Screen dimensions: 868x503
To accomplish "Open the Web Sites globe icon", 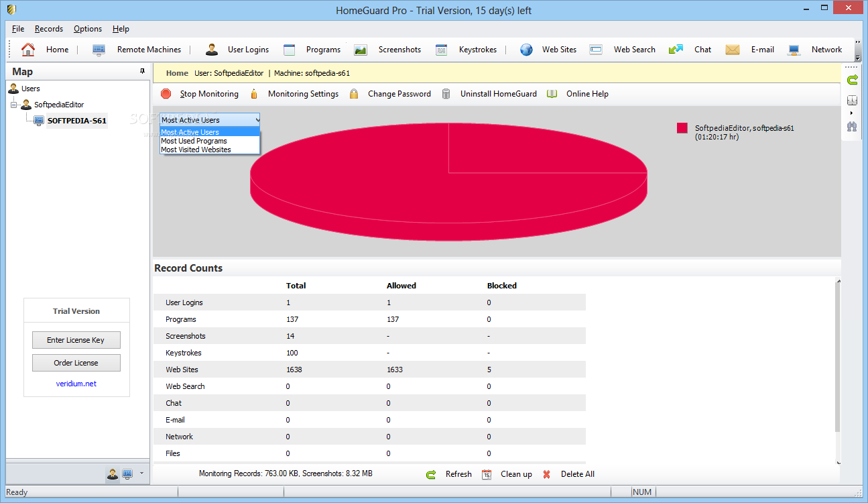I will [527, 50].
